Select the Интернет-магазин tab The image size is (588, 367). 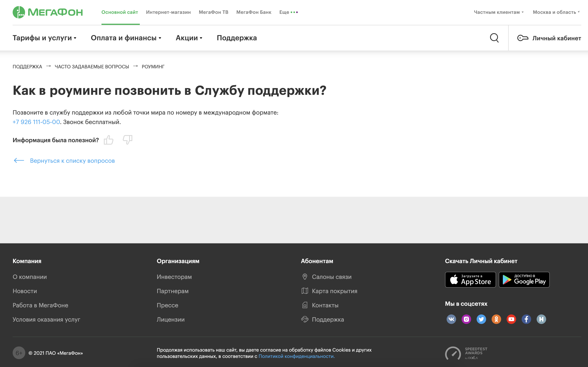(x=168, y=11)
